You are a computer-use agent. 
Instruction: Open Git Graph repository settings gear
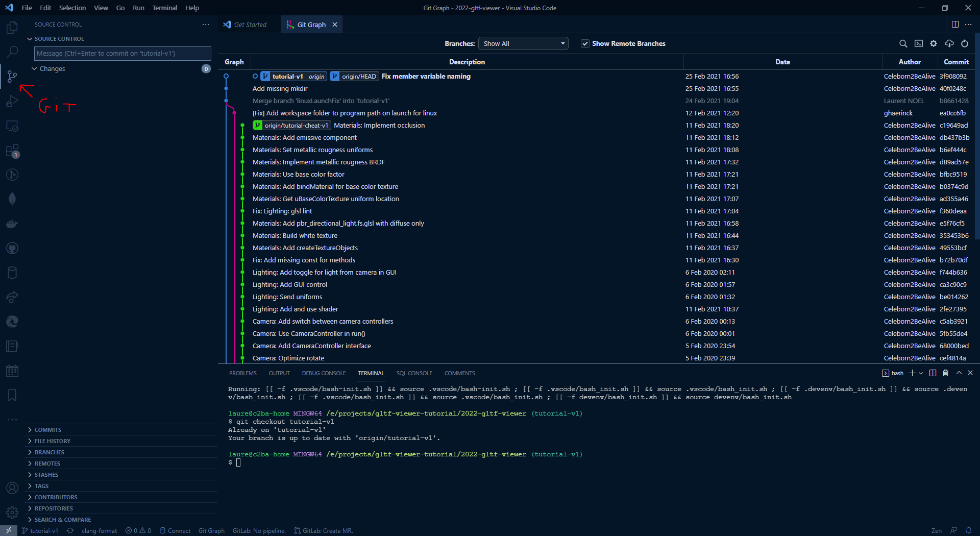[934, 44]
